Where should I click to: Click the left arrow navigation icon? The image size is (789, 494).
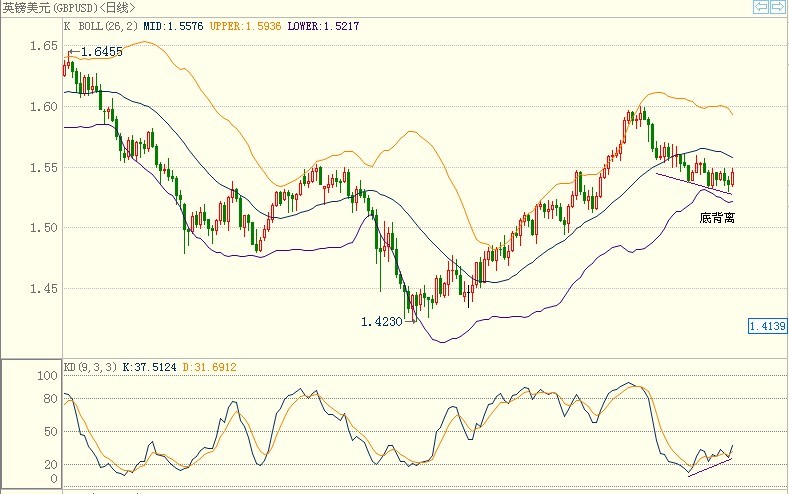pos(761,7)
